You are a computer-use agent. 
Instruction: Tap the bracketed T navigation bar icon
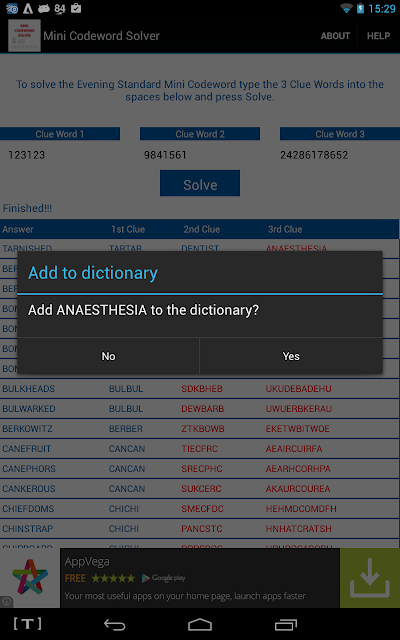28,623
